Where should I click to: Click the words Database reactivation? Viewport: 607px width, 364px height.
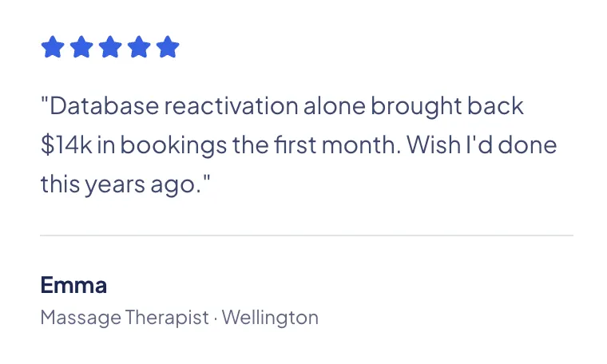click(x=174, y=105)
